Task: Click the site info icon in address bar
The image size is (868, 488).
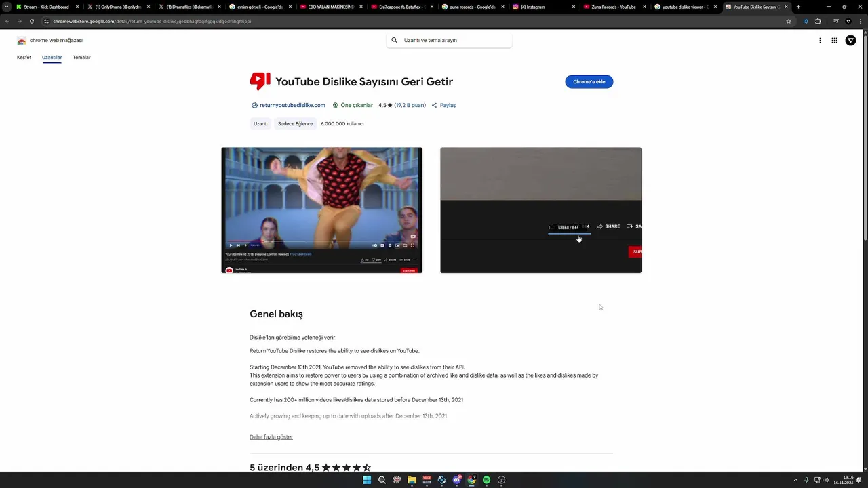Action: (x=47, y=21)
